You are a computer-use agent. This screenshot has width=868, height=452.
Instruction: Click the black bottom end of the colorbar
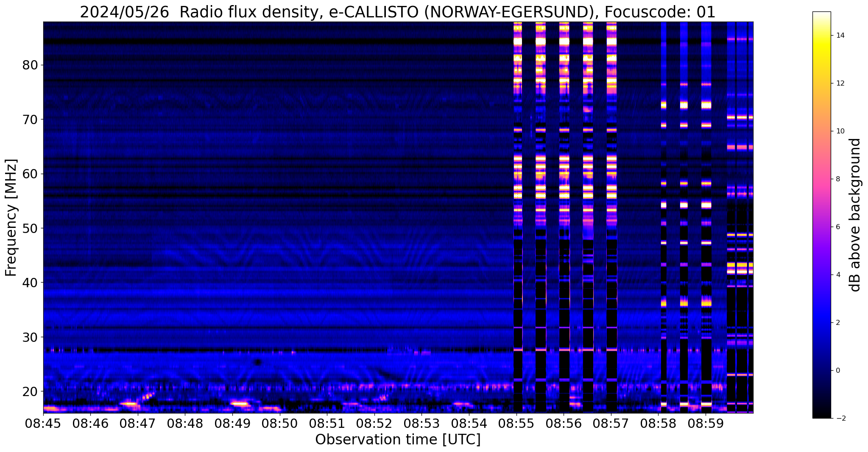coord(821,414)
